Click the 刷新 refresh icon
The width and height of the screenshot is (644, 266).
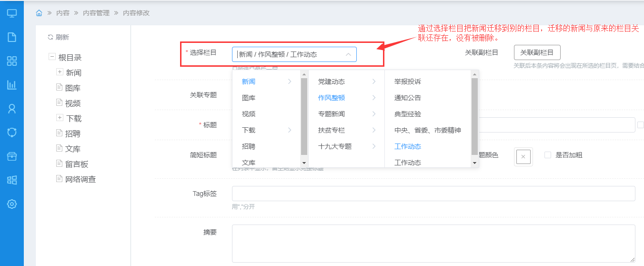click(x=50, y=37)
